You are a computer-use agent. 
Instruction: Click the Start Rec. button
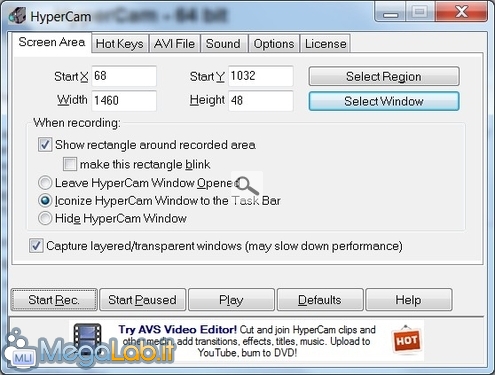coord(54,300)
